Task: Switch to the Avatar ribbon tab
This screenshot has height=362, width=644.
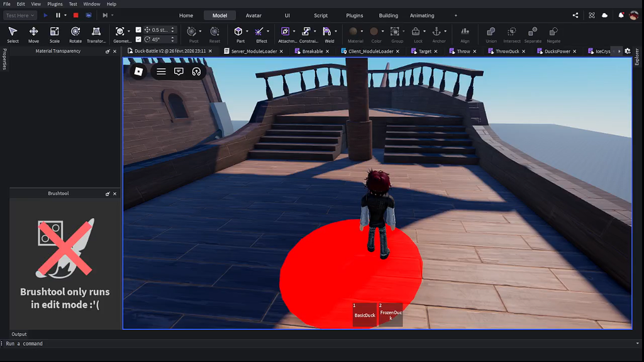Action: [x=253, y=15]
